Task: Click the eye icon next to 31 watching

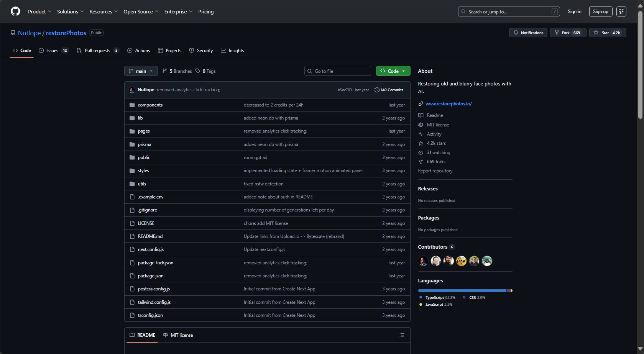Action: click(421, 152)
